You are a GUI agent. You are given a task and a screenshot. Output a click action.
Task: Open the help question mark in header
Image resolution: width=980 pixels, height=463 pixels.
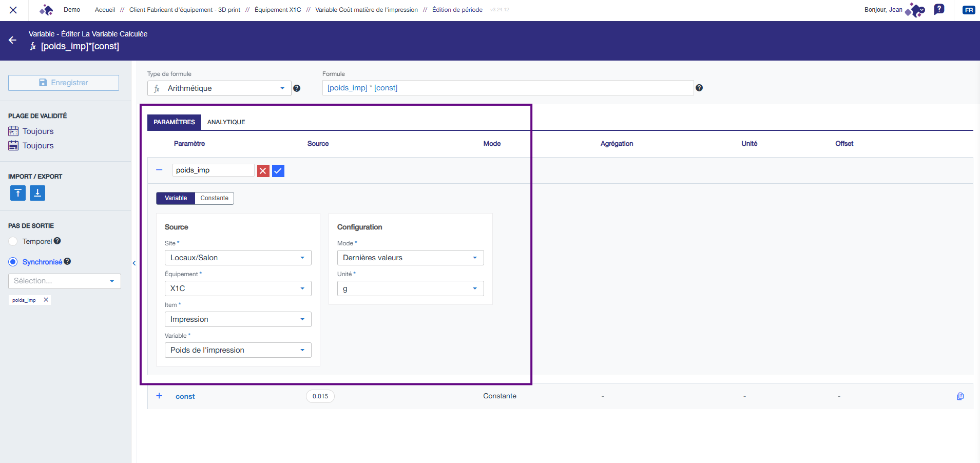pyautogui.click(x=939, y=9)
